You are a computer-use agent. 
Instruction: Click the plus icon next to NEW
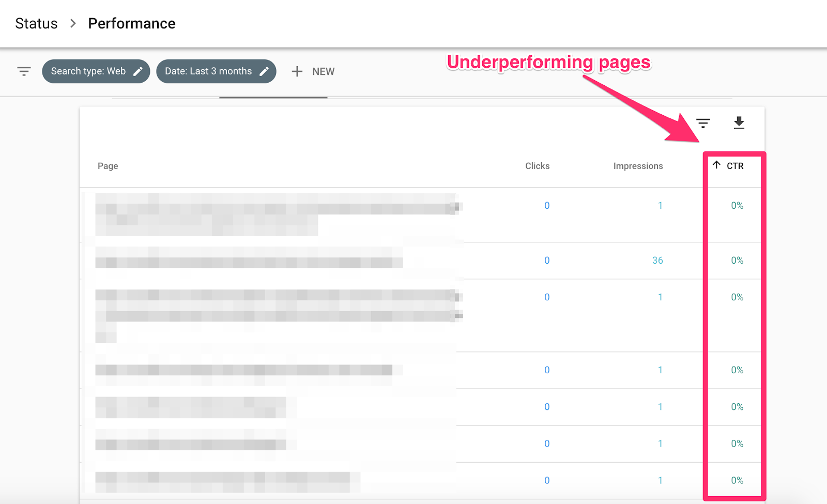(x=297, y=71)
